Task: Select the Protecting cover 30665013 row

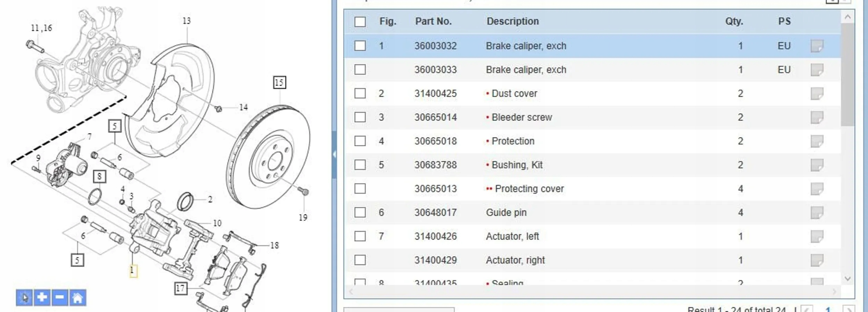Action: [x=529, y=189]
